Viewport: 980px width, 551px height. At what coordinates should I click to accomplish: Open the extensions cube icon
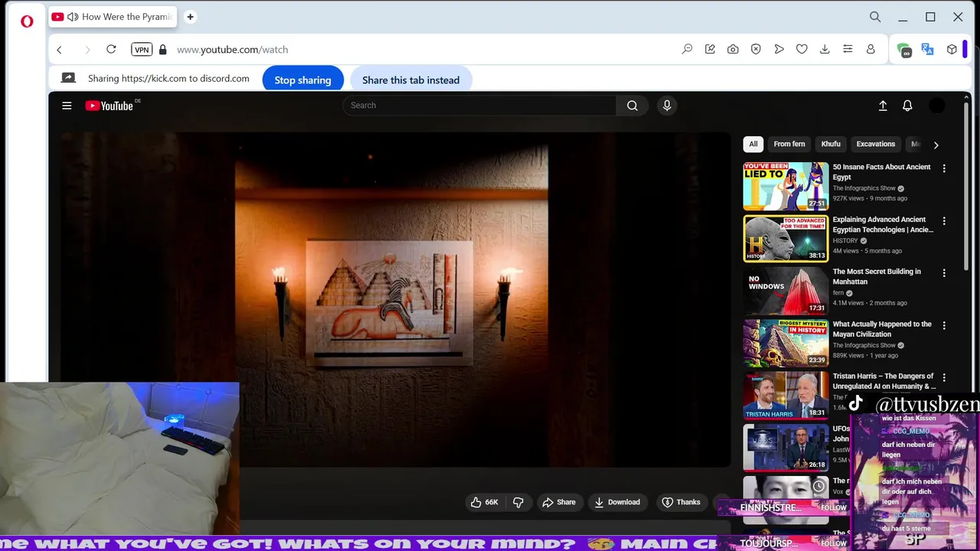(x=952, y=50)
